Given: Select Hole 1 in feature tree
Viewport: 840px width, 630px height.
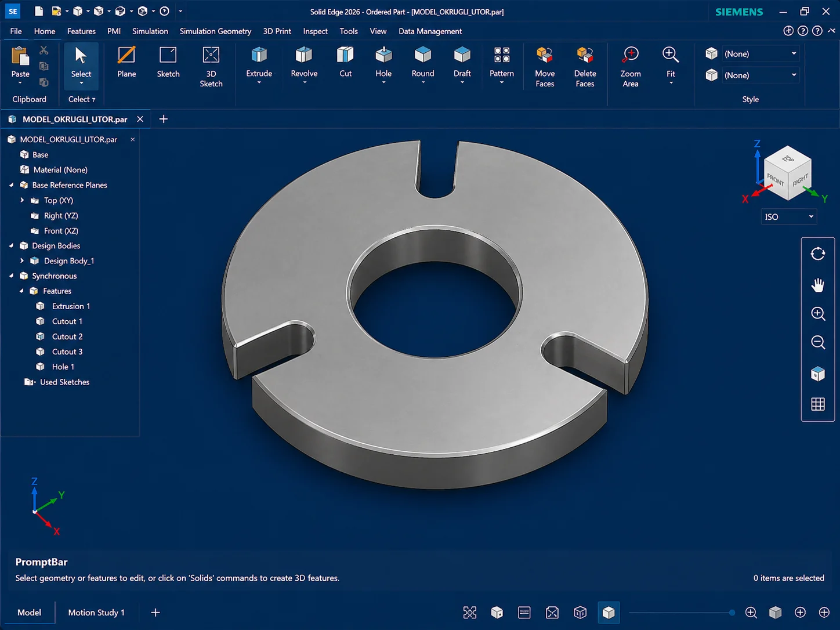Looking at the screenshot, I should [63, 366].
